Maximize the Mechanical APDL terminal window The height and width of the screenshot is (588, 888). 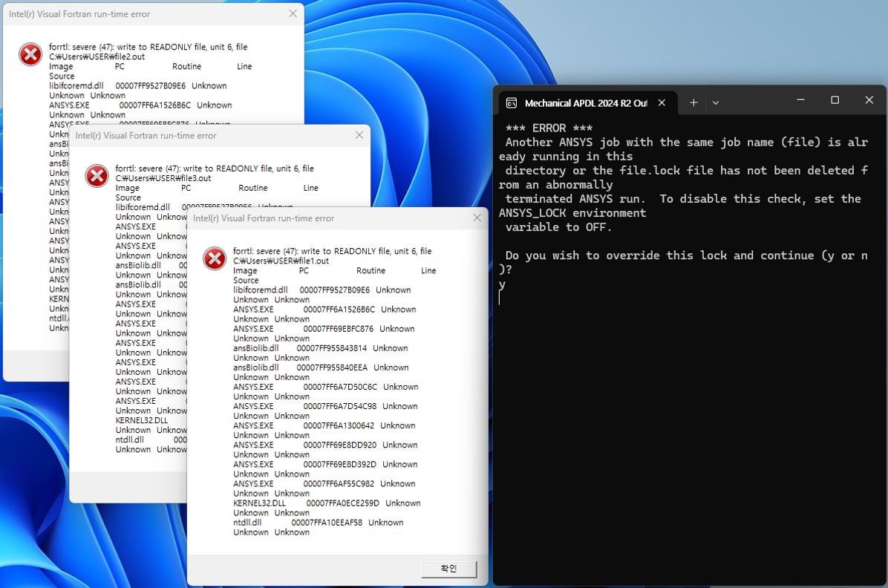pyautogui.click(x=835, y=99)
